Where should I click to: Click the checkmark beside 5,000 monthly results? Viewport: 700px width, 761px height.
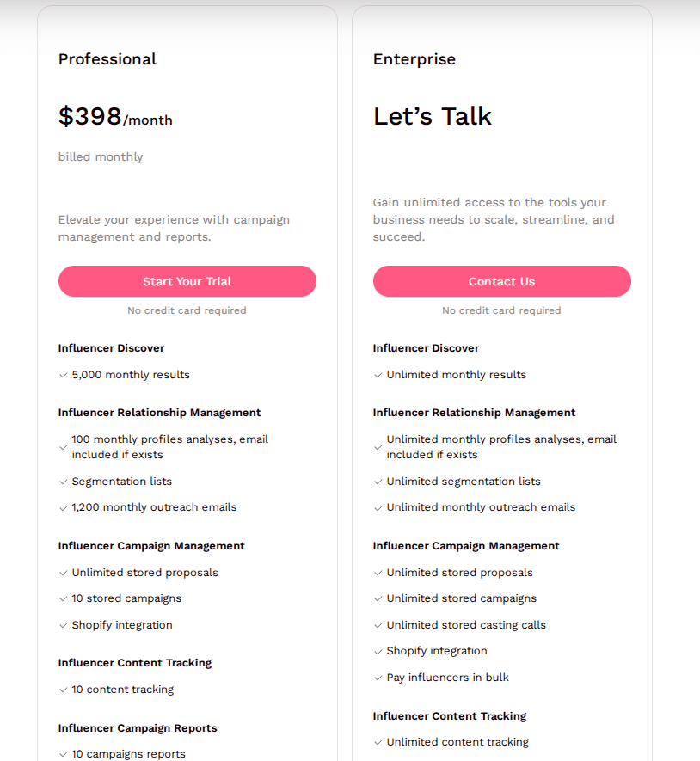tap(64, 375)
